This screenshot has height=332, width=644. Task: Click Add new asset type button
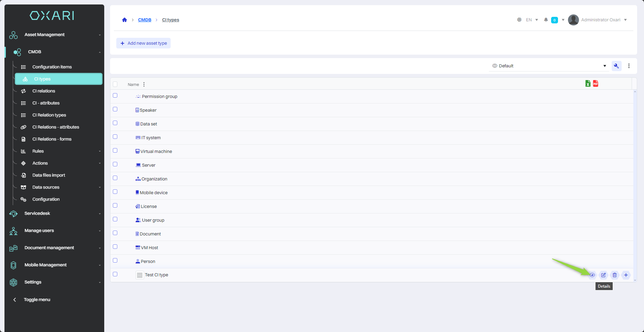(143, 43)
